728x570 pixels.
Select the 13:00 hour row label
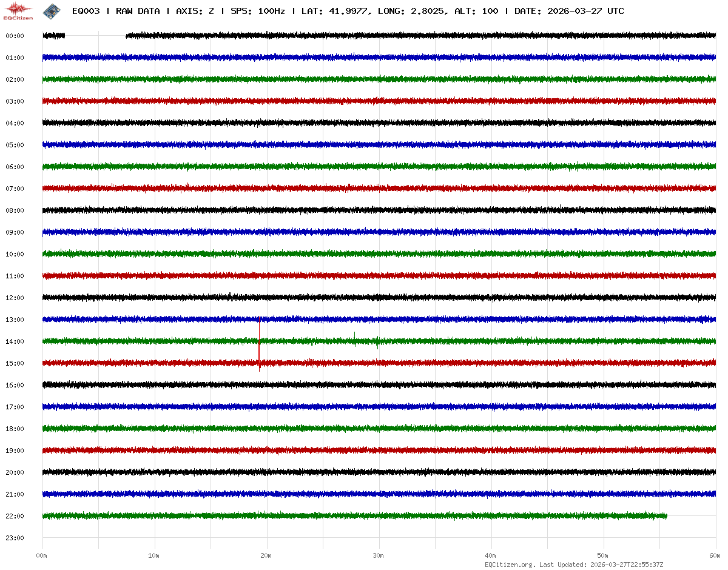[x=15, y=320]
